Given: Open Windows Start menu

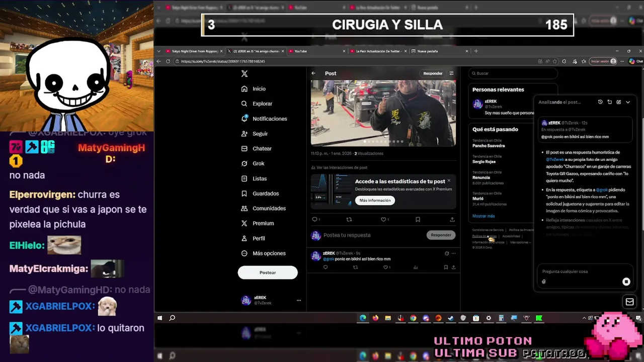Looking at the screenshot, I should click(160, 318).
